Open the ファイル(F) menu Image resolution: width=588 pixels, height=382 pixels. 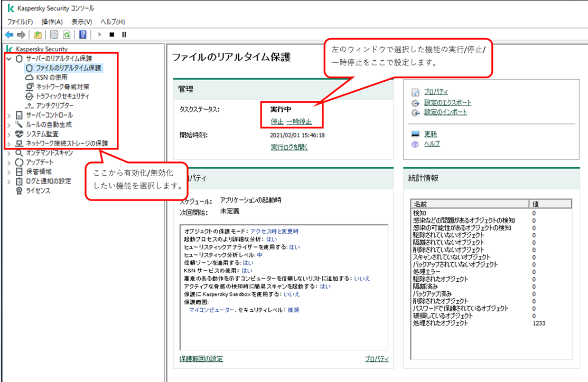coord(20,22)
